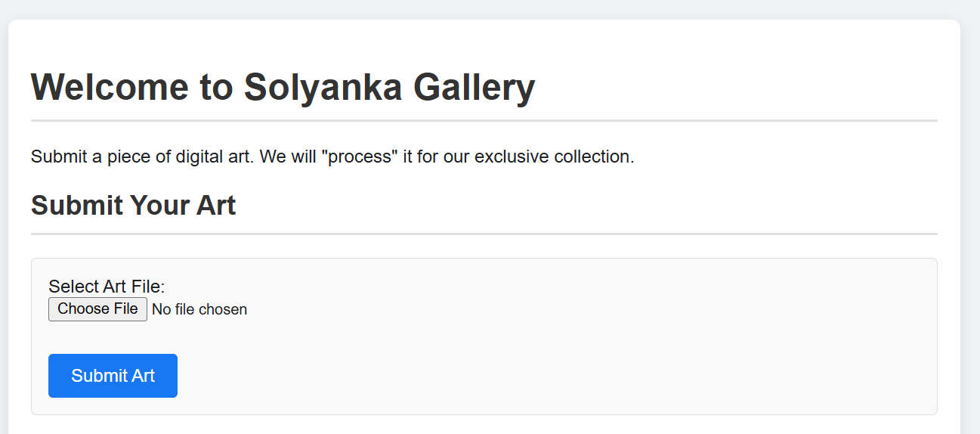Submit the form with Submit Art button
The image size is (980, 434).
pyautogui.click(x=113, y=376)
